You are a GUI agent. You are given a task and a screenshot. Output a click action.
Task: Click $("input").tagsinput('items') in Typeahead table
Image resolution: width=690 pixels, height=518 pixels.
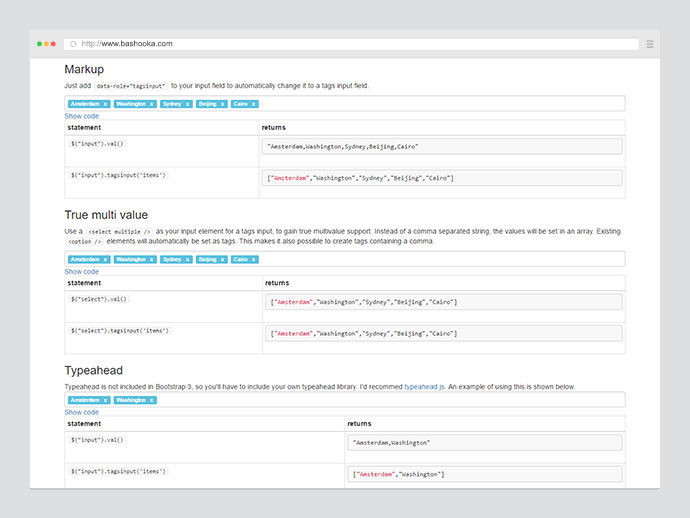pos(118,472)
